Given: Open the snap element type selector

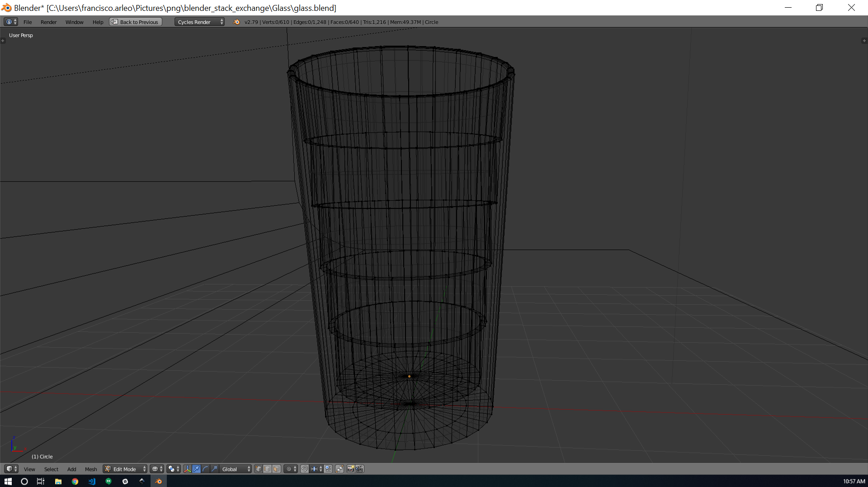Looking at the screenshot, I should click(x=316, y=469).
